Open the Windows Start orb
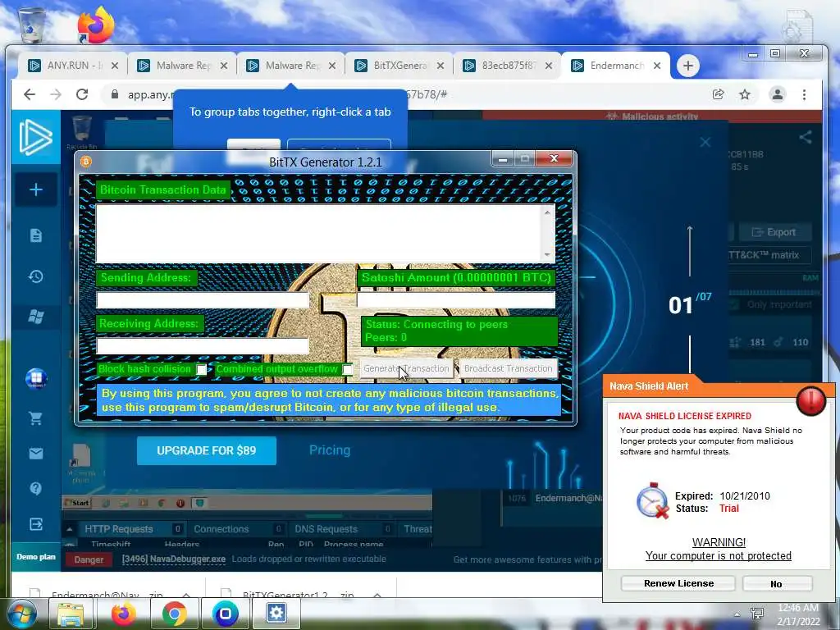This screenshot has width=840, height=630. click(21, 614)
